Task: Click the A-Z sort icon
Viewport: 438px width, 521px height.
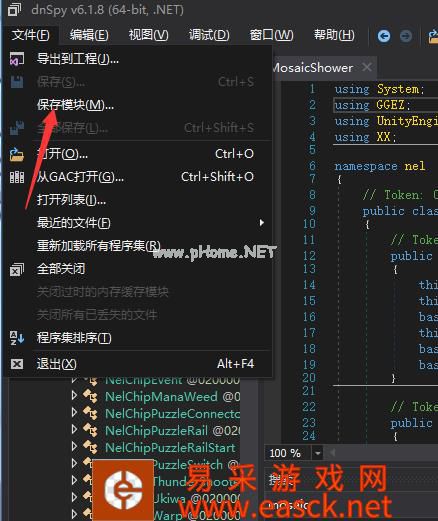Action: (x=17, y=338)
